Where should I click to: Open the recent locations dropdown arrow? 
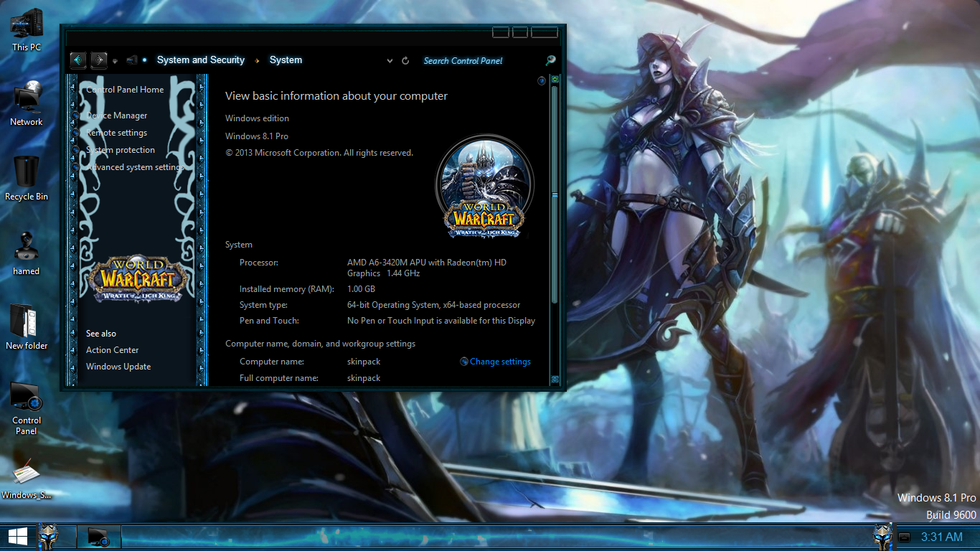pyautogui.click(x=116, y=61)
